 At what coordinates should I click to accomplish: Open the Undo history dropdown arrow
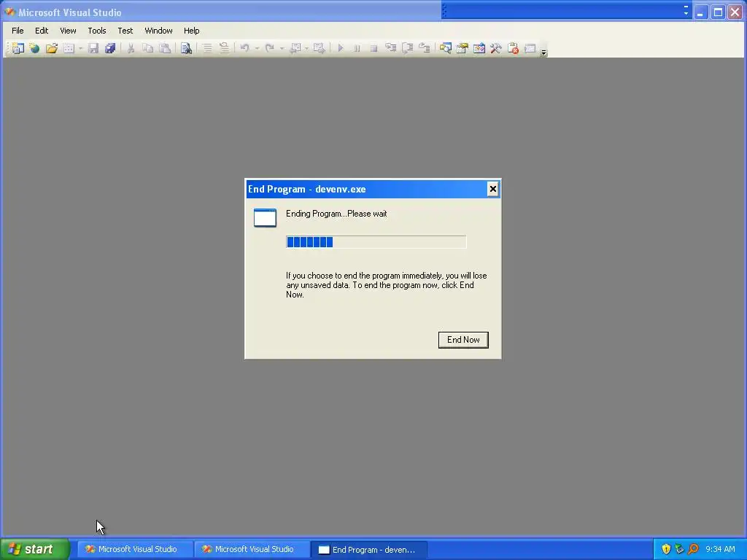pyautogui.click(x=258, y=48)
